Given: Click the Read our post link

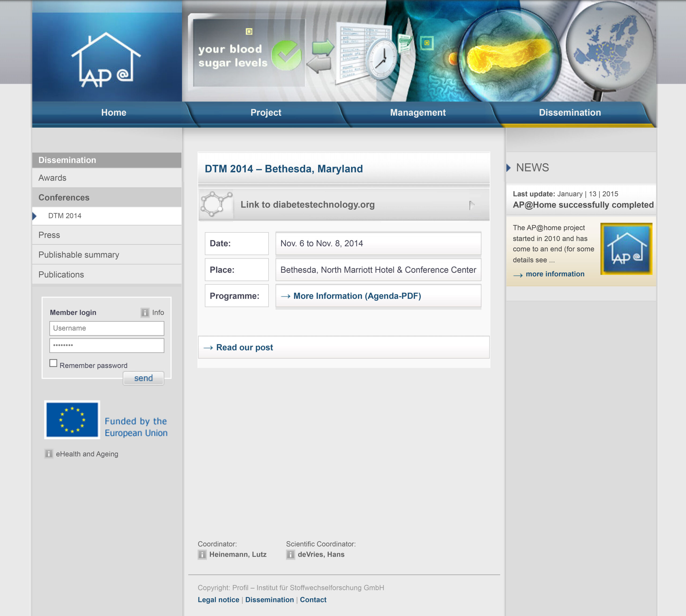Looking at the screenshot, I should point(244,347).
